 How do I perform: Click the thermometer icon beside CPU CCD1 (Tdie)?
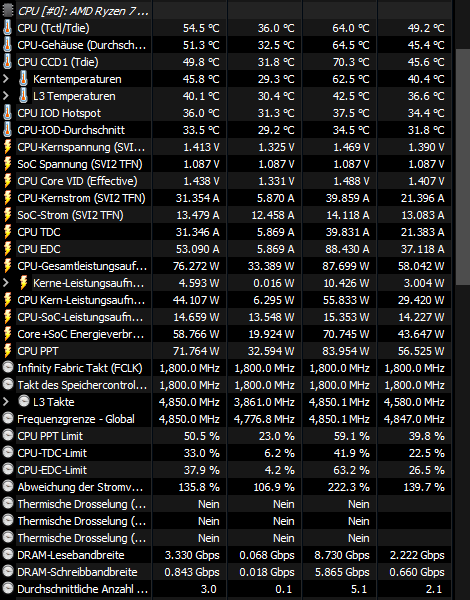7,62
